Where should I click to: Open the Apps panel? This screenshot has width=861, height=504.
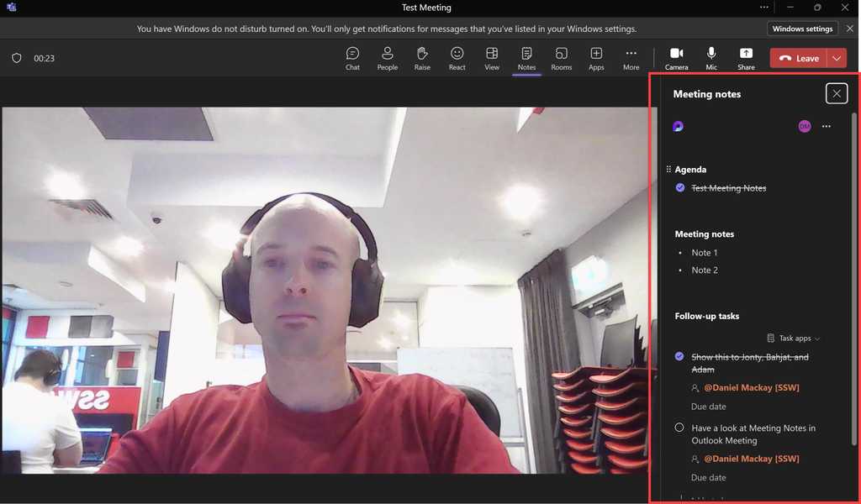point(596,57)
